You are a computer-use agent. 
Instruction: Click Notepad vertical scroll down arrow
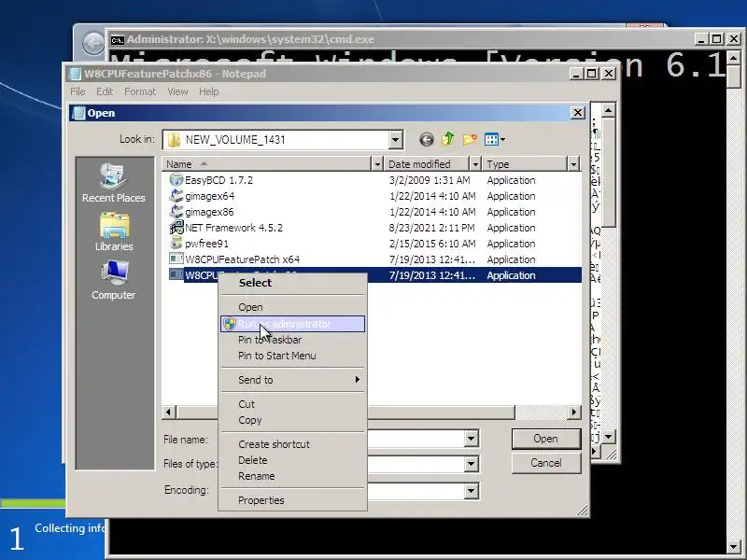click(609, 436)
